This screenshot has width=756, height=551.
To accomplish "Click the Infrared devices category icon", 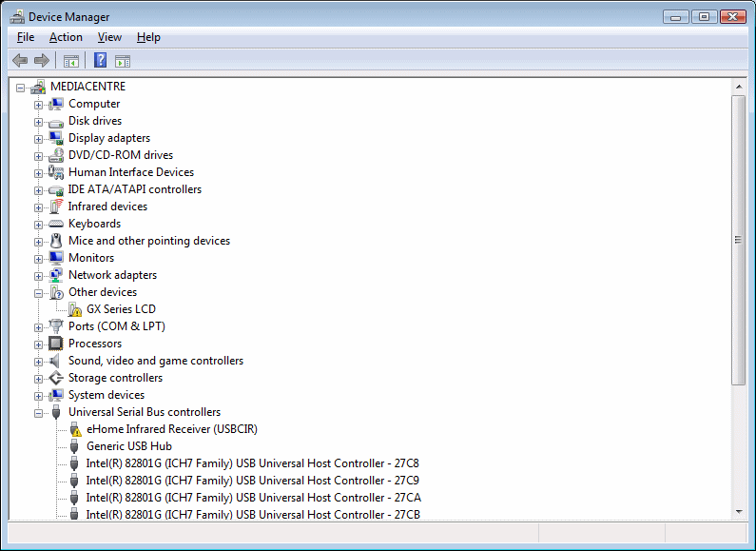I will [56, 207].
